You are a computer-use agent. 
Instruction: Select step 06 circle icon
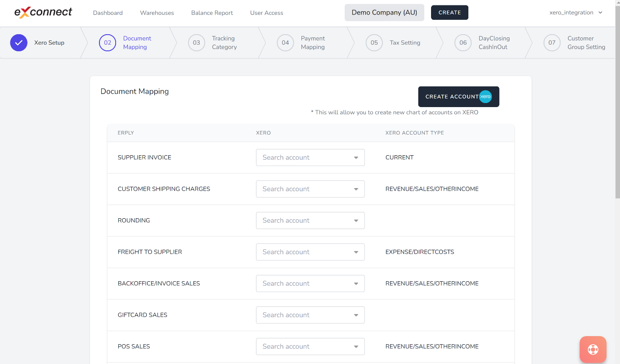point(463,43)
